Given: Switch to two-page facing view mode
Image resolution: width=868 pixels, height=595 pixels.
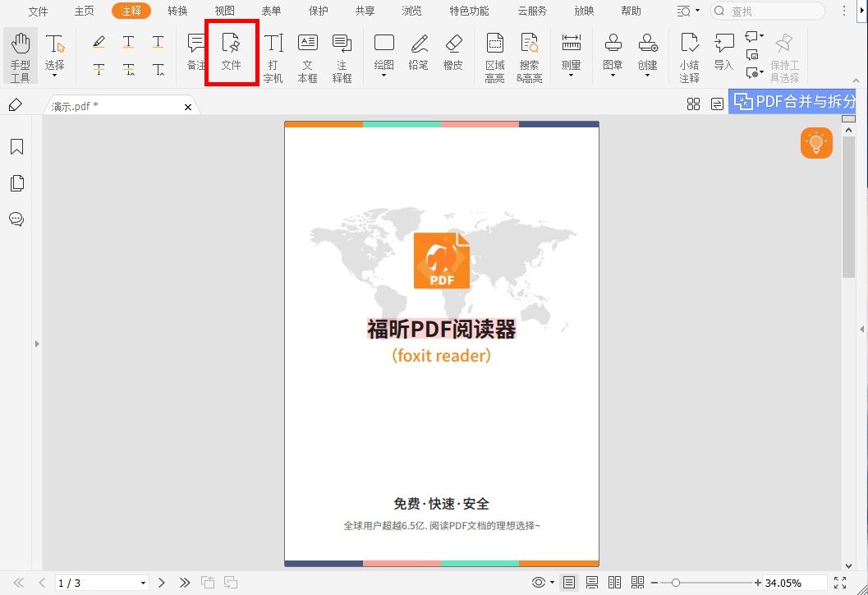Looking at the screenshot, I should [614, 582].
